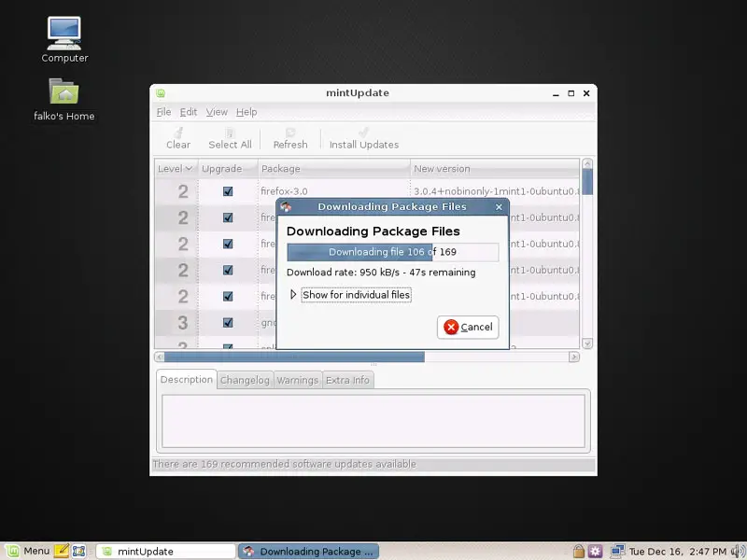Switch to the Extra Info tab
The height and width of the screenshot is (560, 747).
347,380
